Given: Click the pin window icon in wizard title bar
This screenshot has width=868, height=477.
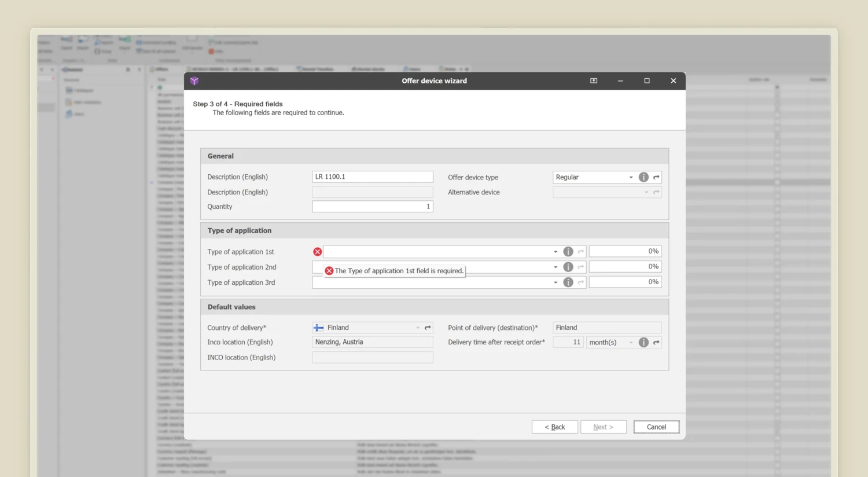Looking at the screenshot, I should pos(594,81).
